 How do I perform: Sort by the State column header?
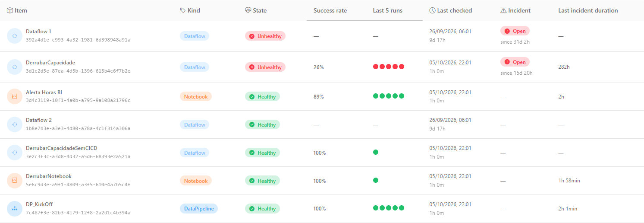click(x=260, y=10)
